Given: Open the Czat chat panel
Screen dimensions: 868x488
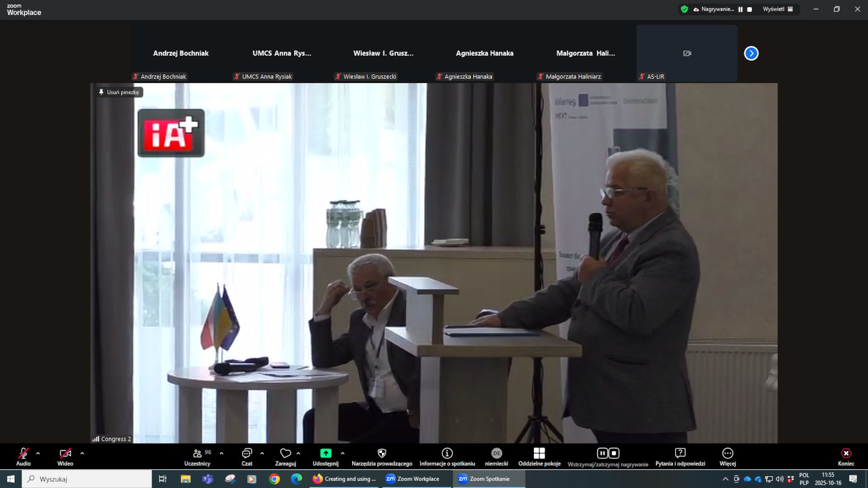Looking at the screenshot, I should (247, 456).
